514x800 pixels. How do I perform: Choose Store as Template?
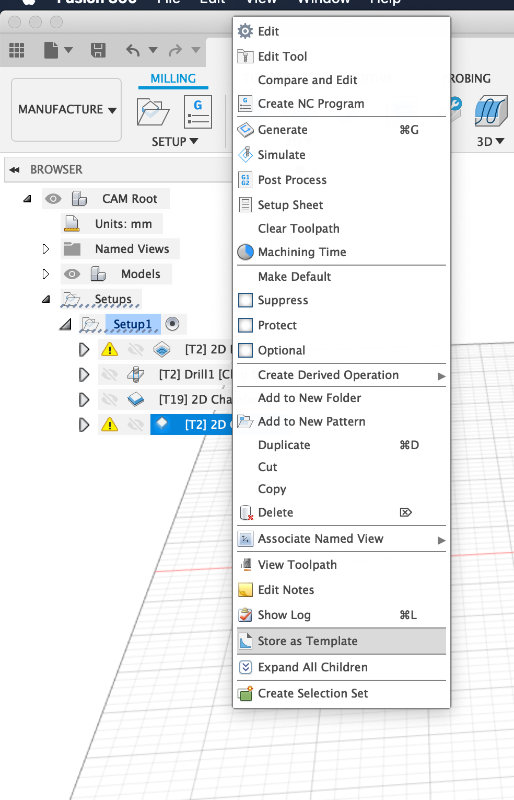coord(341,641)
